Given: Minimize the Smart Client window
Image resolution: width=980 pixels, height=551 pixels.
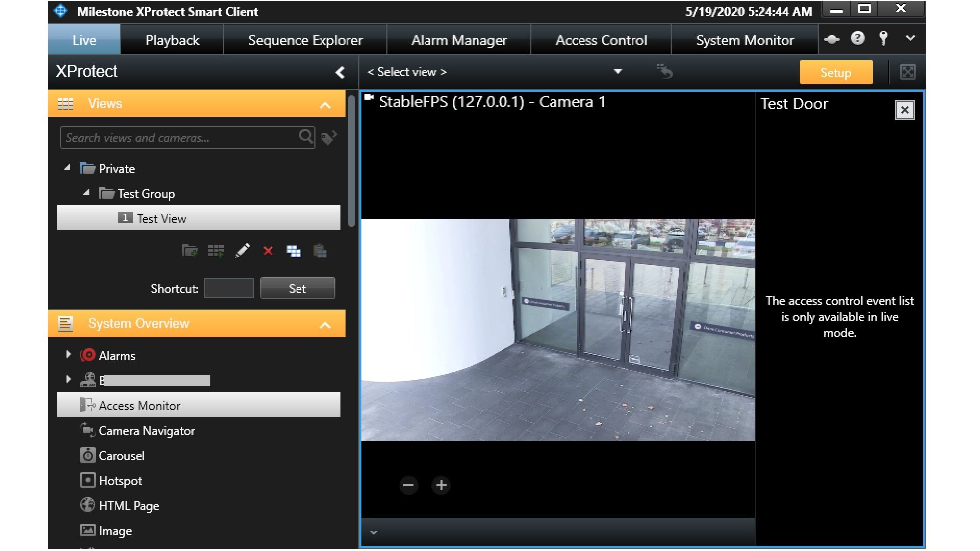Looking at the screenshot, I should [x=836, y=10].
